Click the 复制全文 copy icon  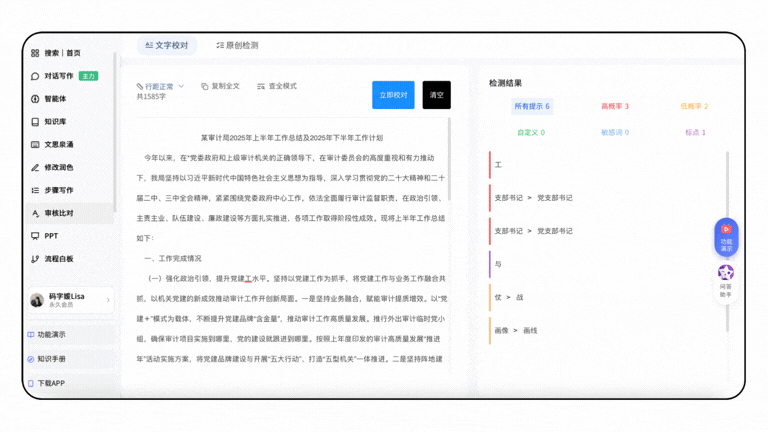[205, 87]
